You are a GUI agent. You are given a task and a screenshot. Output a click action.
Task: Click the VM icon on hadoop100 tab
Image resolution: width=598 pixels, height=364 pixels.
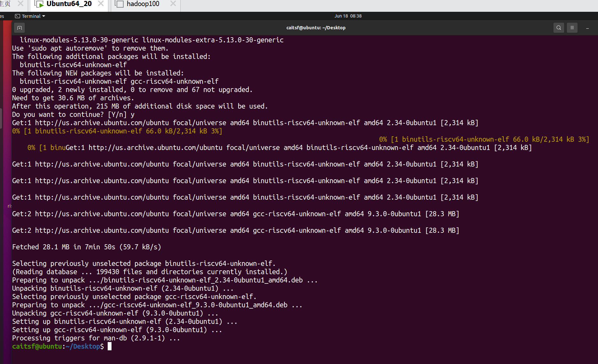119,4
